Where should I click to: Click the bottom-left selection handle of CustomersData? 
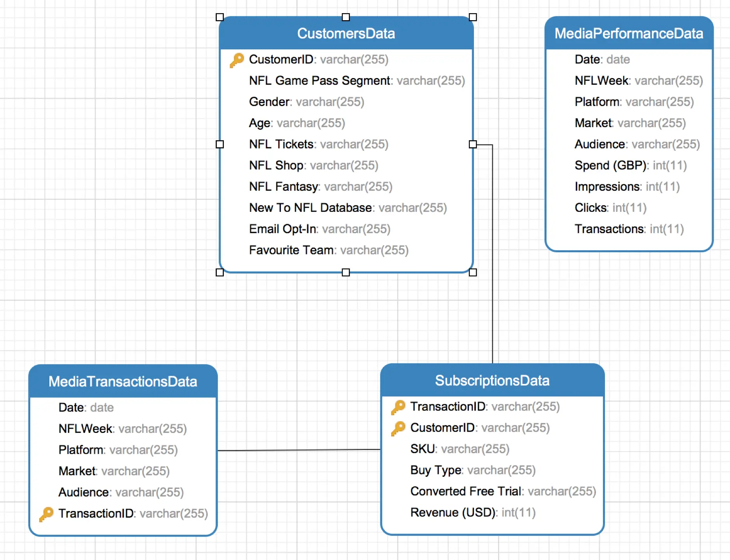220,272
